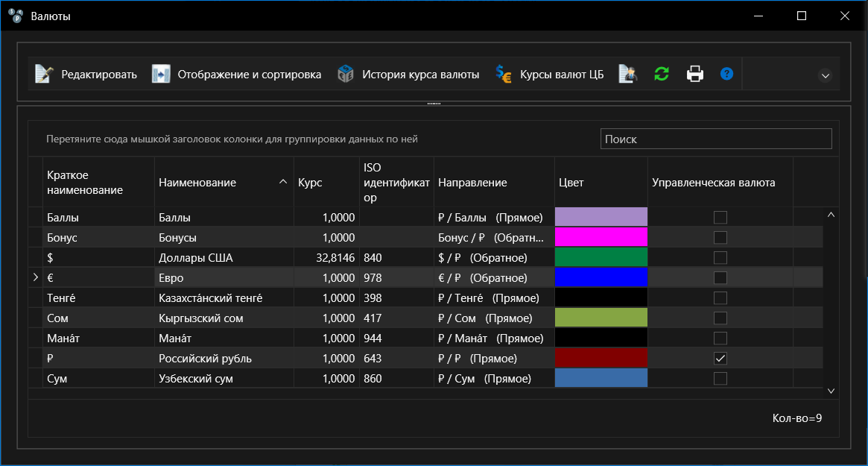Click ISO code 860
Viewport: 868px width, 466px height.
(x=373, y=379)
